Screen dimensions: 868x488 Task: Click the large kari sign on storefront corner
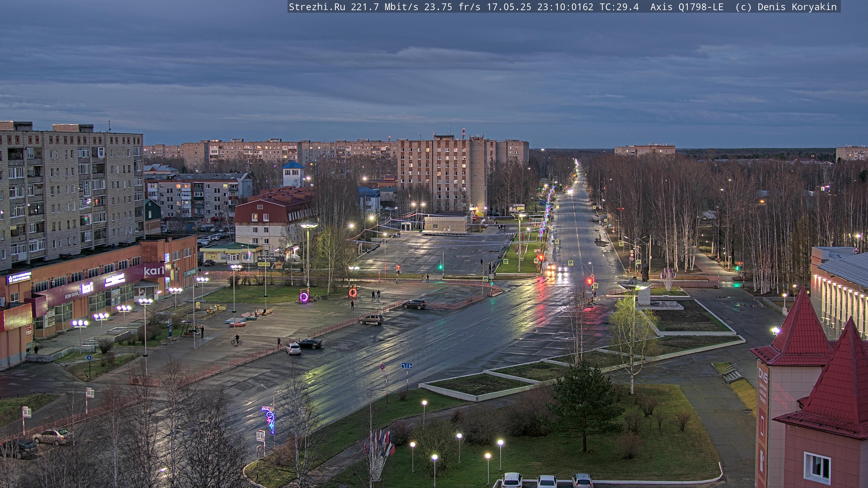click(x=154, y=270)
